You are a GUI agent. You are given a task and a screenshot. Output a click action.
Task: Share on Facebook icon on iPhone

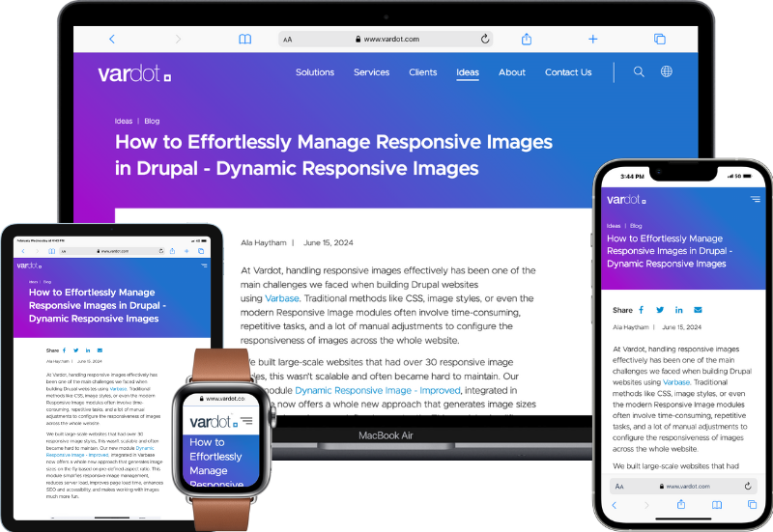click(x=642, y=310)
